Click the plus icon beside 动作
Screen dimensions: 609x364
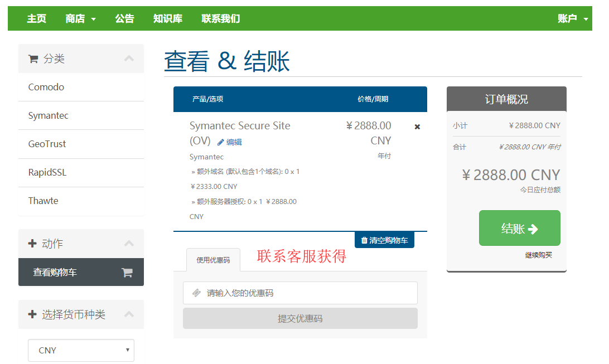pyautogui.click(x=32, y=244)
